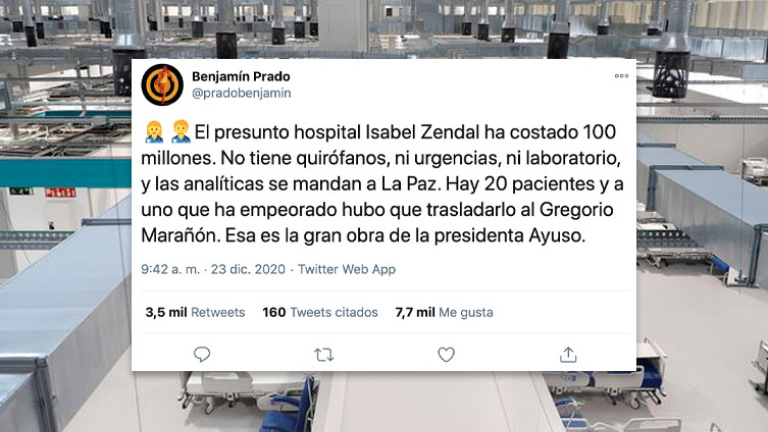View the 160 Tweets citados list
The image size is (768, 432).
[x=320, y=312]
